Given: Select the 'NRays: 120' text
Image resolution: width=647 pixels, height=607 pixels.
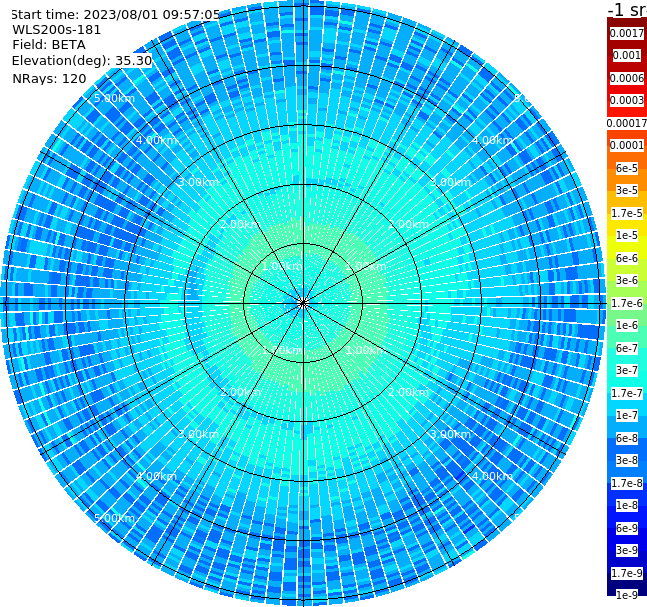Looking at the screenshot, I should pos(49,78).
